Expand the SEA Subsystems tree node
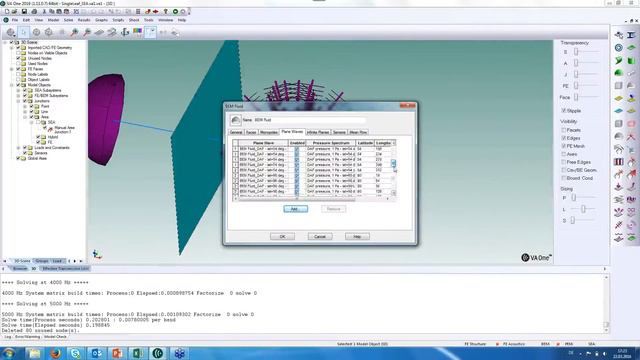Viewport: 640px width, 360px height. pos(18,90)
